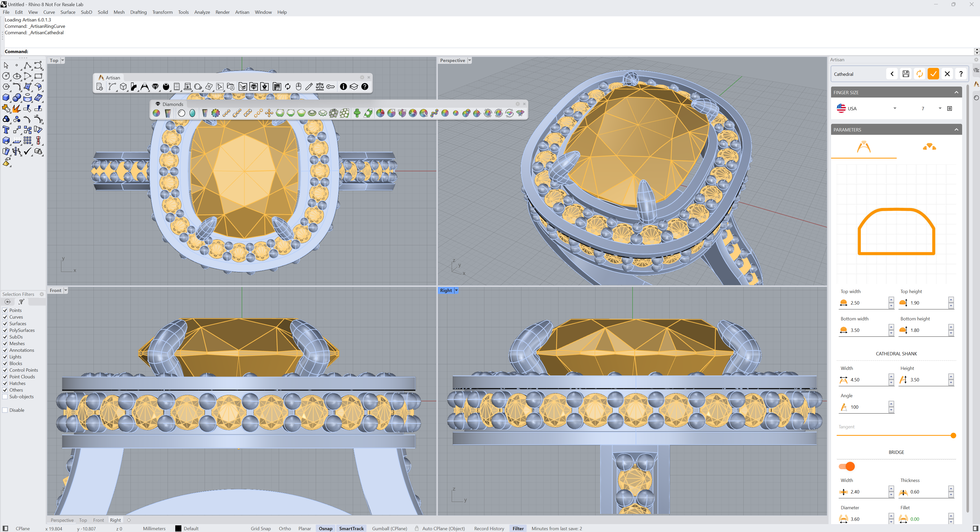Screen dimensions: 980x532
Task: Click the save floppy icon in Cathedral panel
Action: click(x=905, y=74)
